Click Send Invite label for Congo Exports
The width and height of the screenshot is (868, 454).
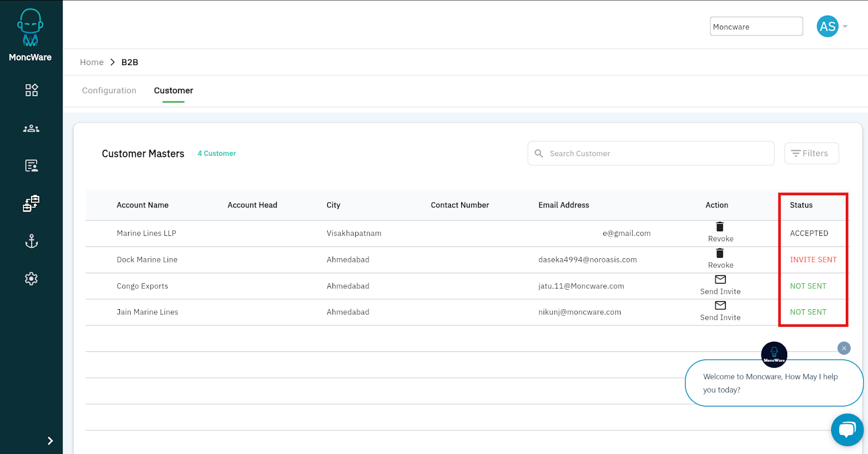pyautogui.click(x=720, y=291)
